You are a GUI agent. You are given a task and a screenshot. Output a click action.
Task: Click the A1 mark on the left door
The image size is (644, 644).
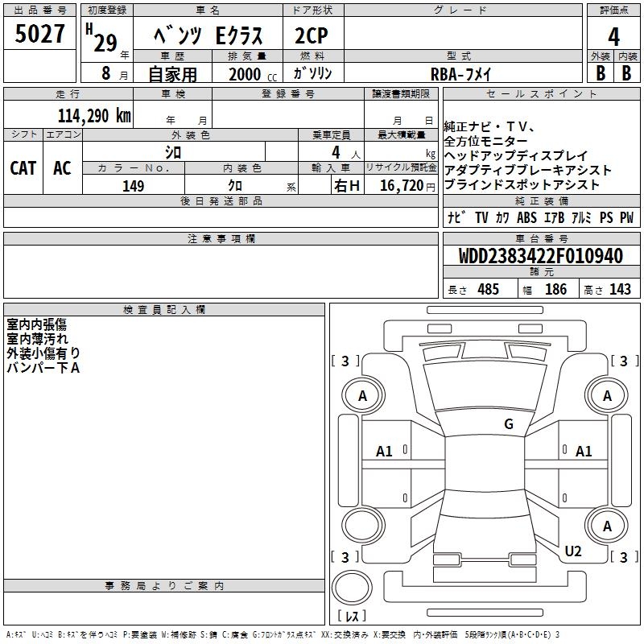click(385, 452)
